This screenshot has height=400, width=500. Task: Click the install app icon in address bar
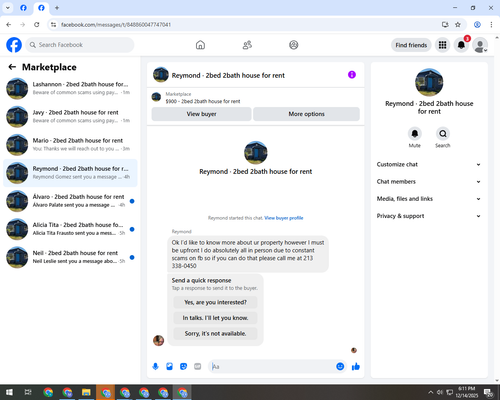(x=445, y=25)
